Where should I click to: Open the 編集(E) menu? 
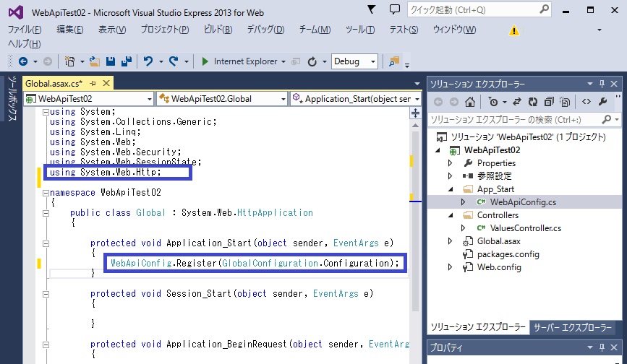pyautogui.click(x=70, y=30)
